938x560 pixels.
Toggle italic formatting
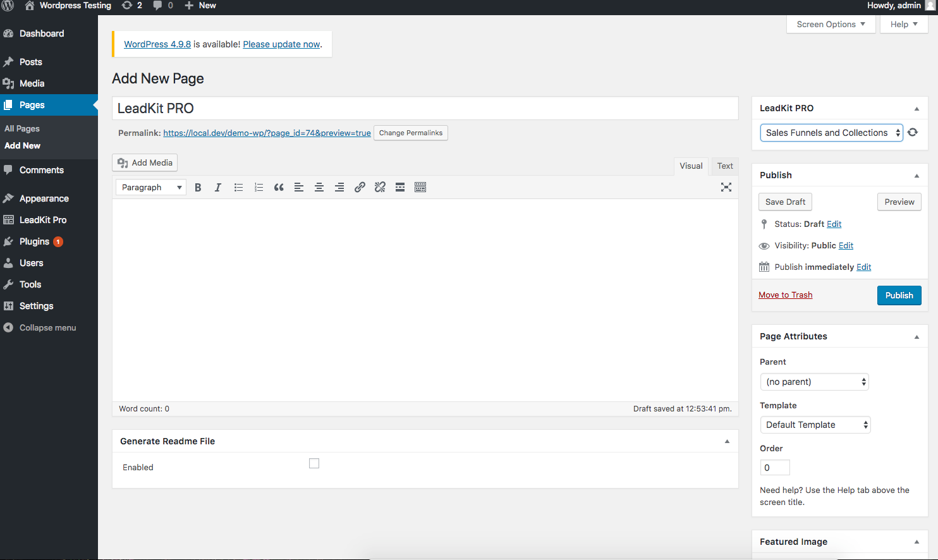pos(218,187)
